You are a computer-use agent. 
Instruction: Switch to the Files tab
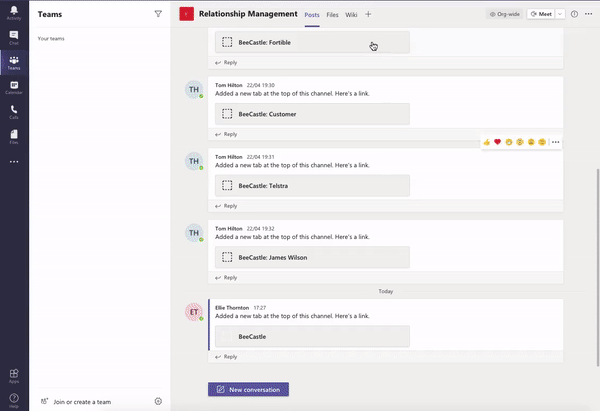[332, 15]
